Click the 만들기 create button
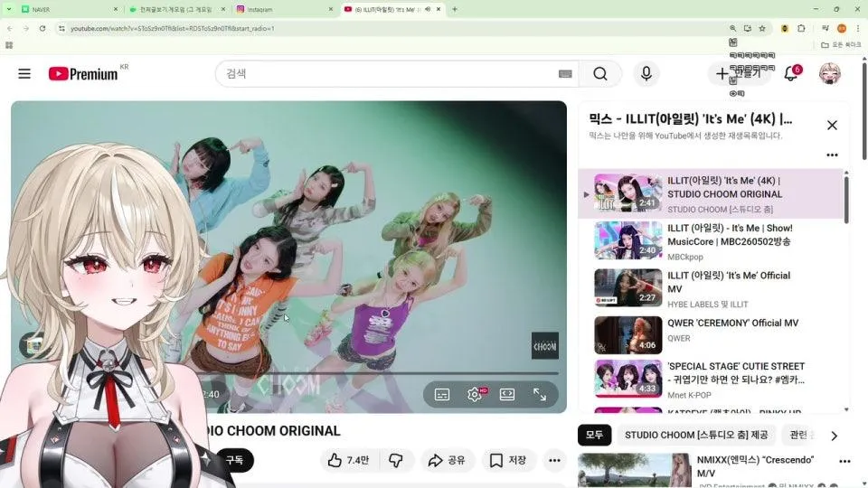868x488 pixels. tap(739, 73)
